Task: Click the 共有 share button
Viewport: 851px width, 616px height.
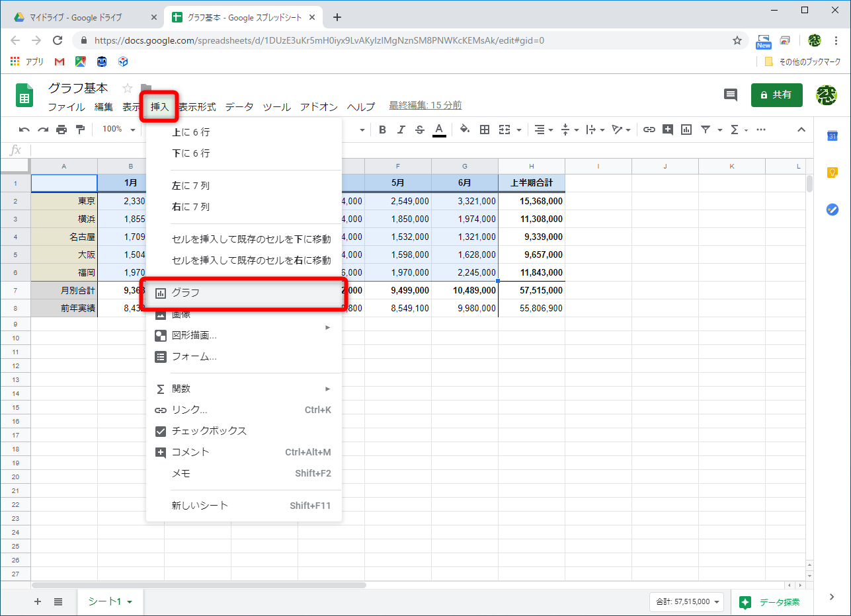Action: point(776,95)
